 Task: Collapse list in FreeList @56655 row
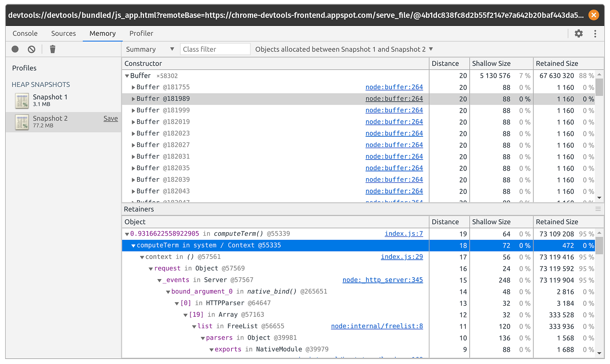pos(194,327)
